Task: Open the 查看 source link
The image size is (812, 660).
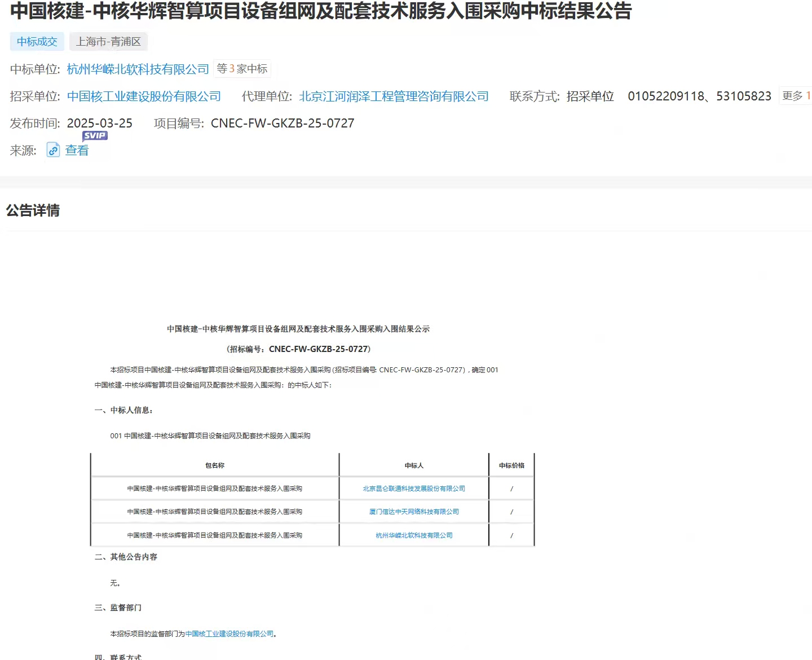Action: [x=77, y=150]
